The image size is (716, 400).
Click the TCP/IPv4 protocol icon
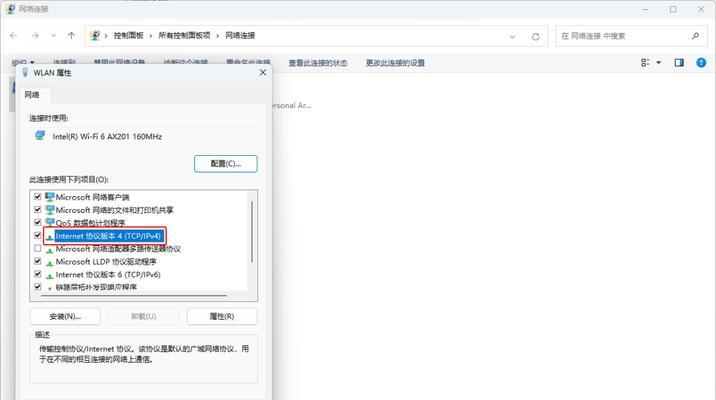pos(49,237)
